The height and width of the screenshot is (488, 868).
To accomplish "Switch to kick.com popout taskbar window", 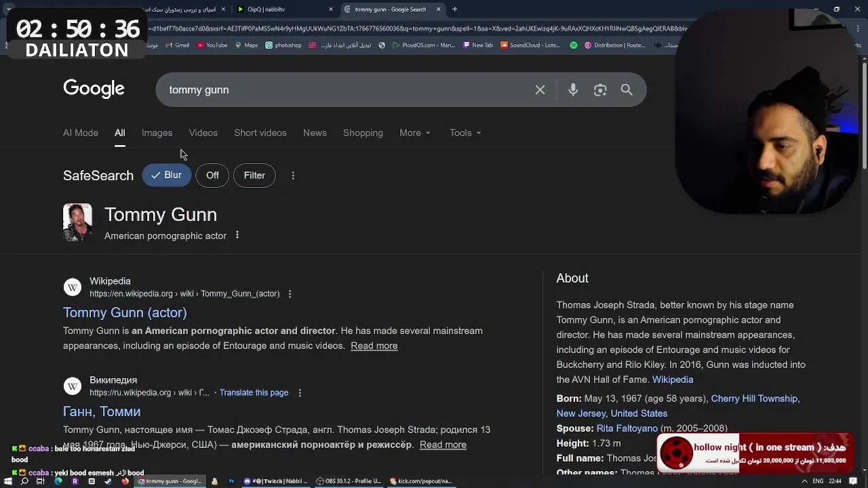I will click(x=421, y=481).
